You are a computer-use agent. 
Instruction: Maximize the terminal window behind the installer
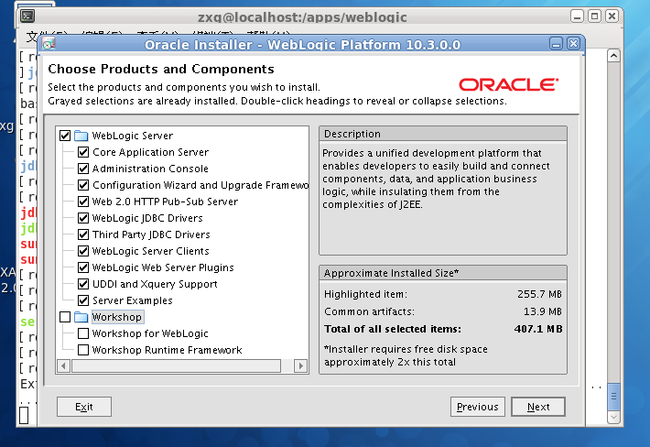tap(594, 16)
